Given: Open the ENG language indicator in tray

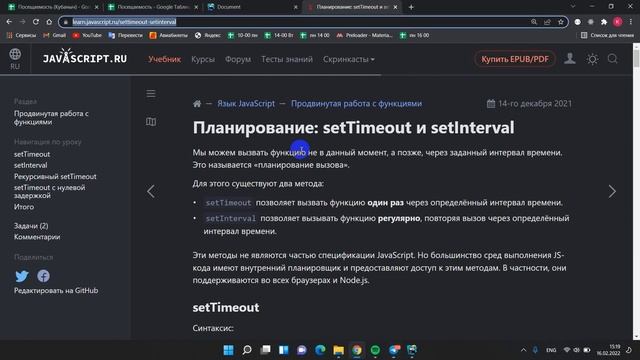Looking at the screenshot, I should coord(551,350).
